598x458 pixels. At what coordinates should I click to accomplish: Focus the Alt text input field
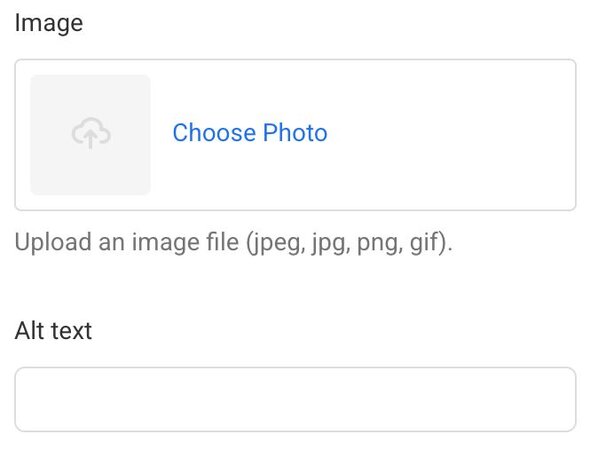pyautogui.click(x=295, y=399)
